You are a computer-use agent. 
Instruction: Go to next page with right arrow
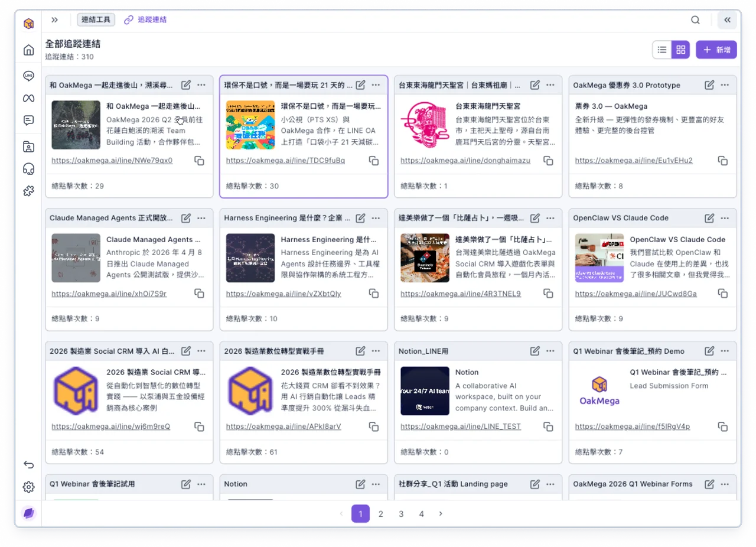tap(441, 514)
